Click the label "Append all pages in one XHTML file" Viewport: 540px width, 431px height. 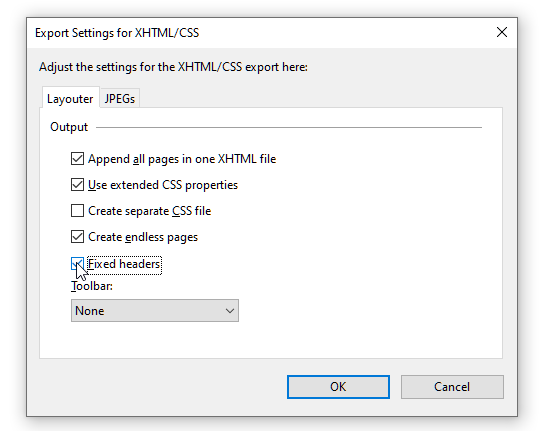coord(182,159)
